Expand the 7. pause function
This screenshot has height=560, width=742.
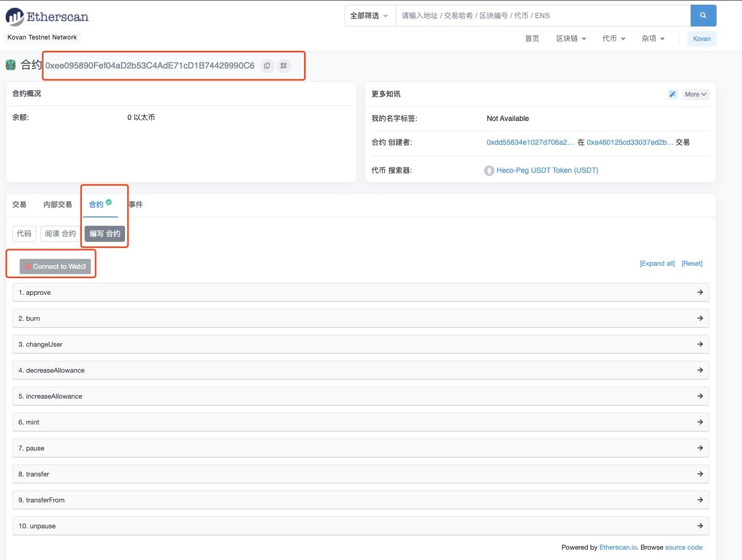coord(361,448)
